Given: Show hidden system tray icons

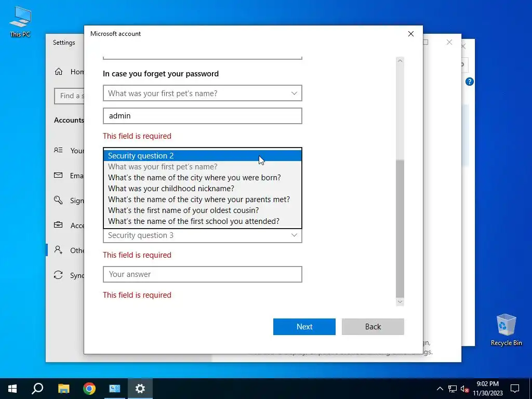Looking at the screenshot, I should 440,389.
